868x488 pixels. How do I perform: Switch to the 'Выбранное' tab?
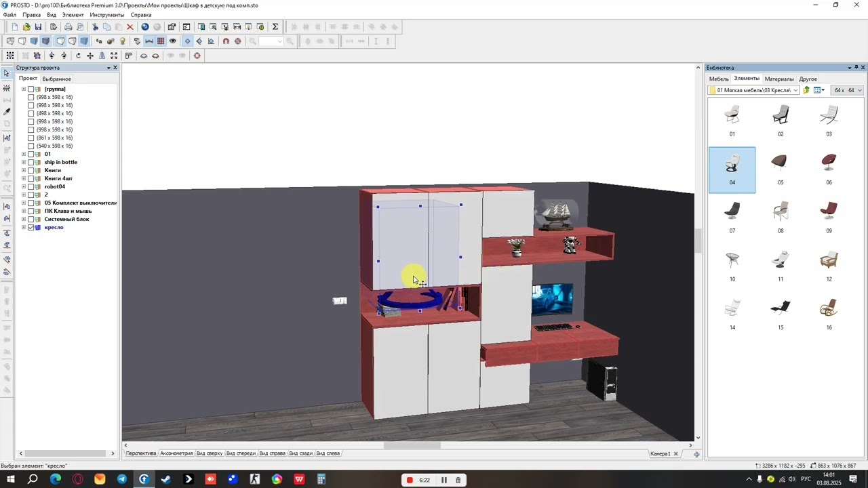click(x=56, y=79)
